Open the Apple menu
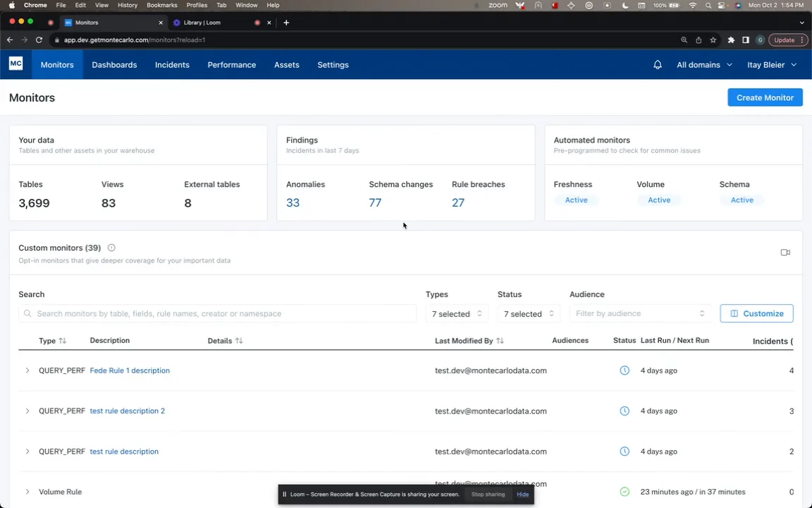Viewport: 812px width, 508px height. 11,5
